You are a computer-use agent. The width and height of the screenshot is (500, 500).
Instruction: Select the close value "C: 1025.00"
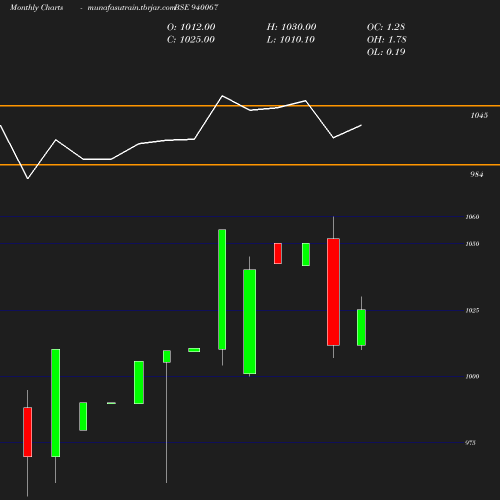pos(191,40)
